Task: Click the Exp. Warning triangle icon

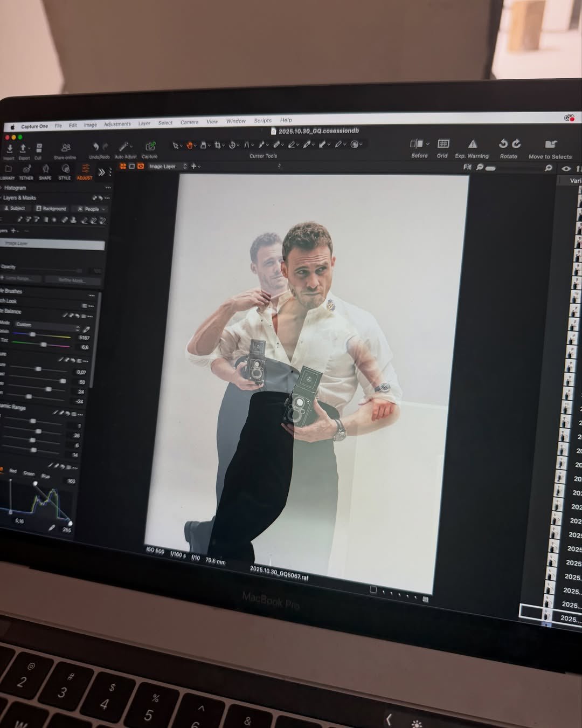Action: tap(473, 144)
